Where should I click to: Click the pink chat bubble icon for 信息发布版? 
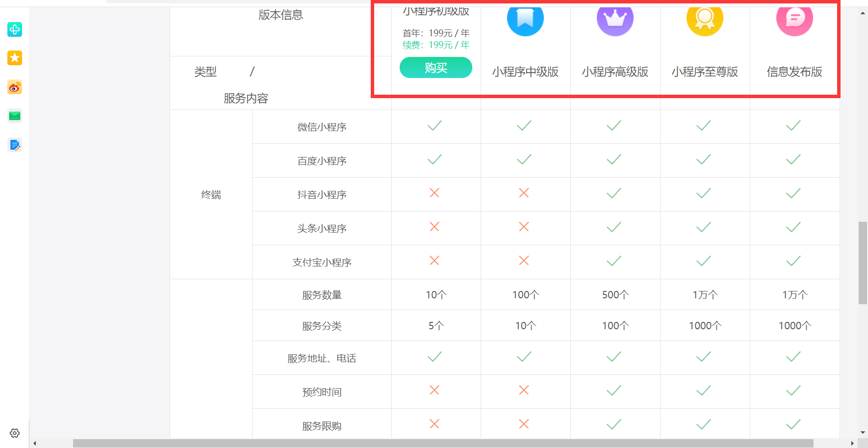(794, 18)
